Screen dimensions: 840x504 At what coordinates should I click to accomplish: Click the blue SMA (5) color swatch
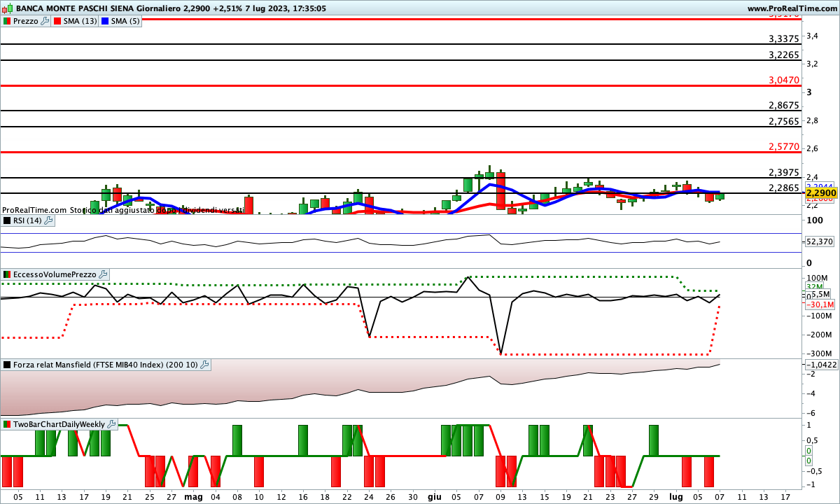106,21
